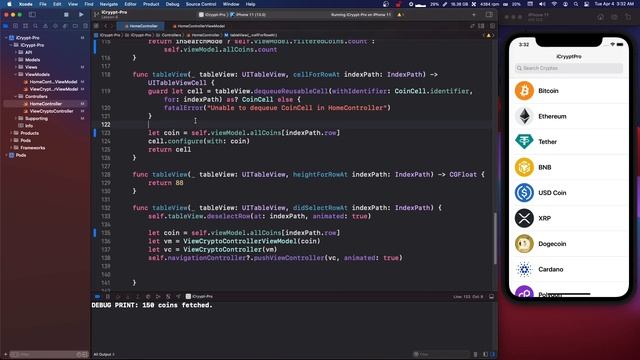Select the Project navigator icon
640x360 pixels.
tap(6, 26)
